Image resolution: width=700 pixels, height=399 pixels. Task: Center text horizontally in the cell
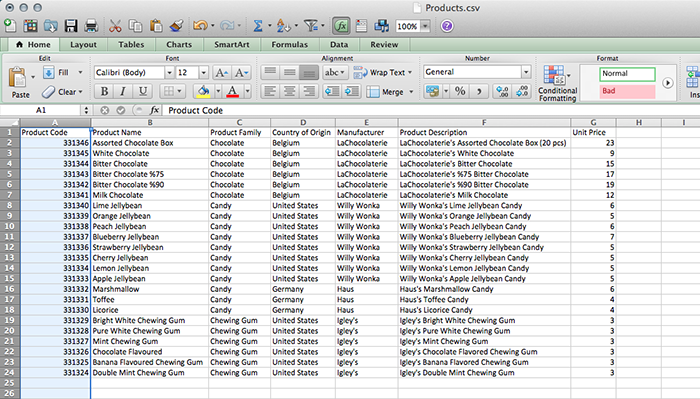click(289, 91)
